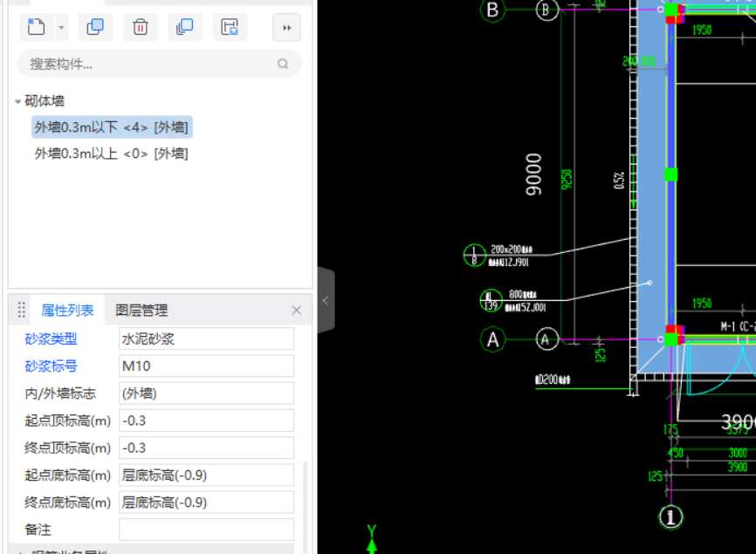Click the green midpoint grip on the wall
The width and height of the screenshot is (756, 554).
[x=670, y=174]
